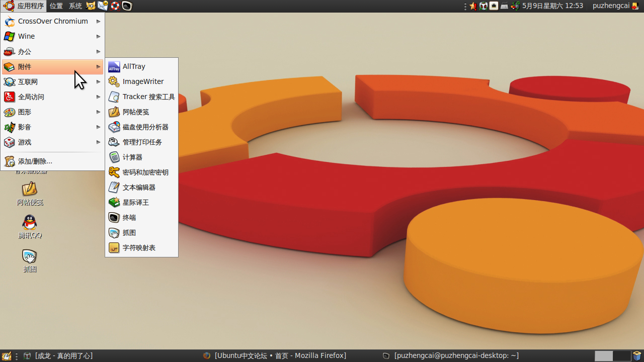Open Tracker 搜索工具
Image resolution: width=644 pixels, height=362 pixels.
click(141, 97)
